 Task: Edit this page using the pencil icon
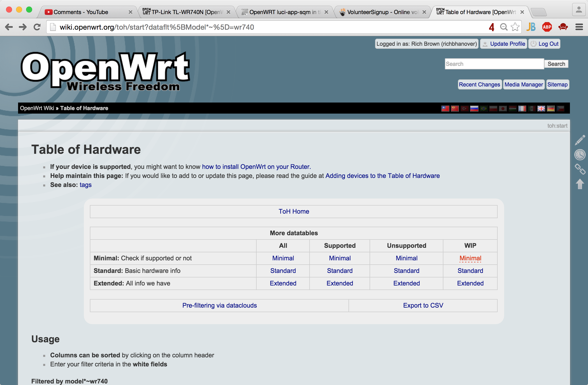pyautogui.click(x=580, y=140)
